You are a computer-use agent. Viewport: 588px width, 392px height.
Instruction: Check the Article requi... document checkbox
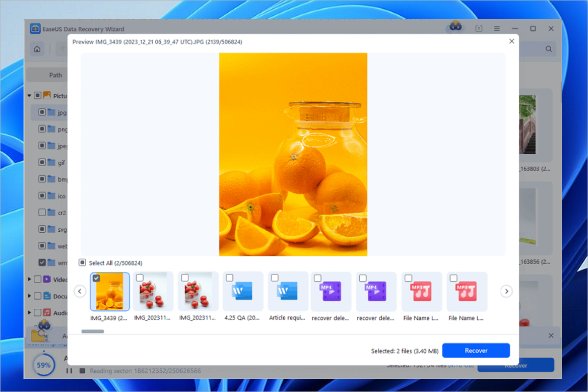pos(275,278)
